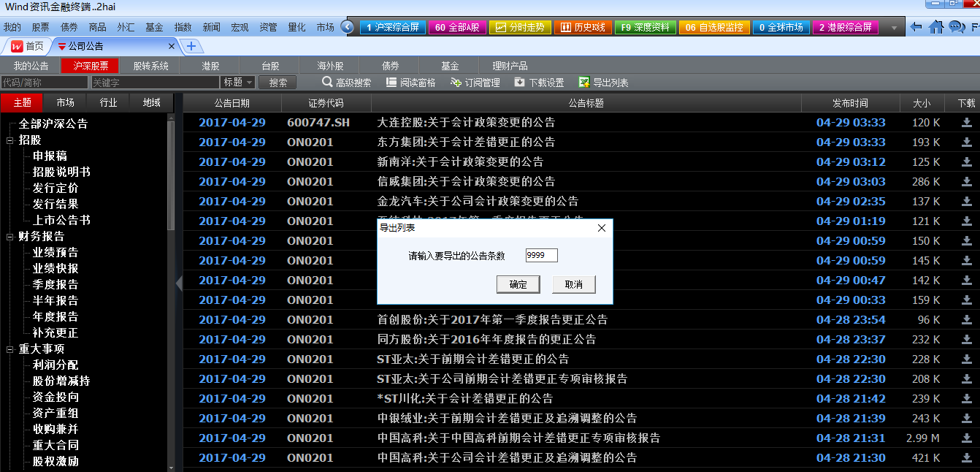The image size is (980, 472).
Task: Select the 市场 filter tab
Action: (x=65, y=102)
